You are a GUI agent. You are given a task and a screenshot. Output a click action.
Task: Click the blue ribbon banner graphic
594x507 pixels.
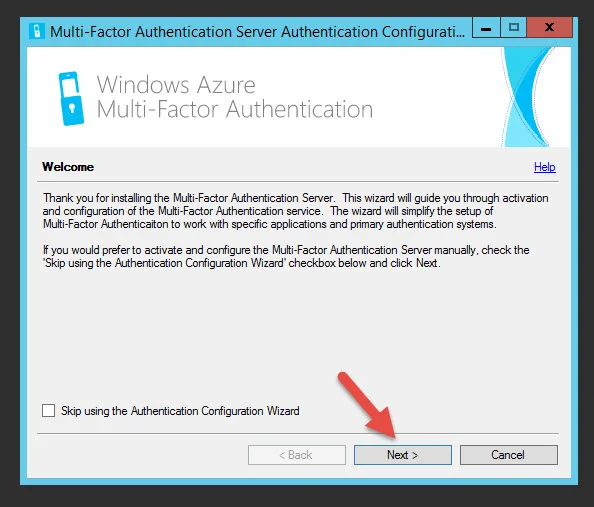(530, 97)
